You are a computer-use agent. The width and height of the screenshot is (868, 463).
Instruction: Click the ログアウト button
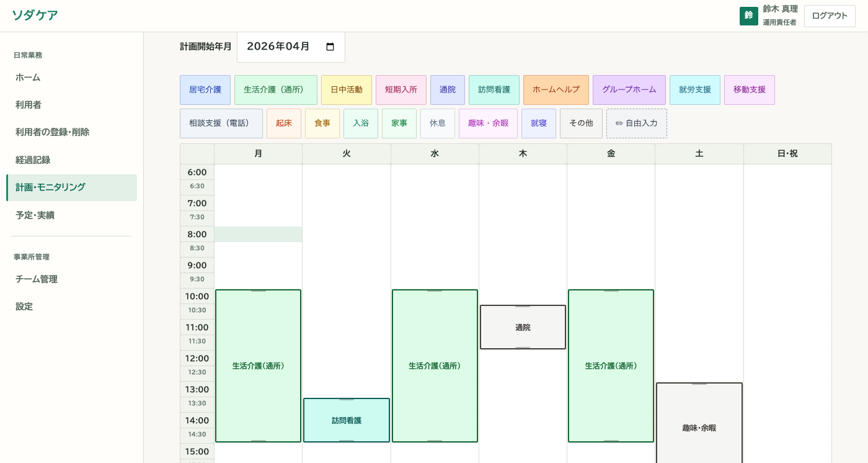(830, 16)
